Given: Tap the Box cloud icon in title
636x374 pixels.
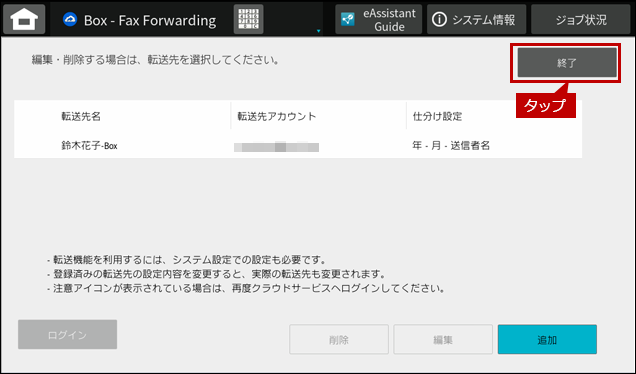Looking at the screenshot, I should pyautogui.click(x=70, y=19).
